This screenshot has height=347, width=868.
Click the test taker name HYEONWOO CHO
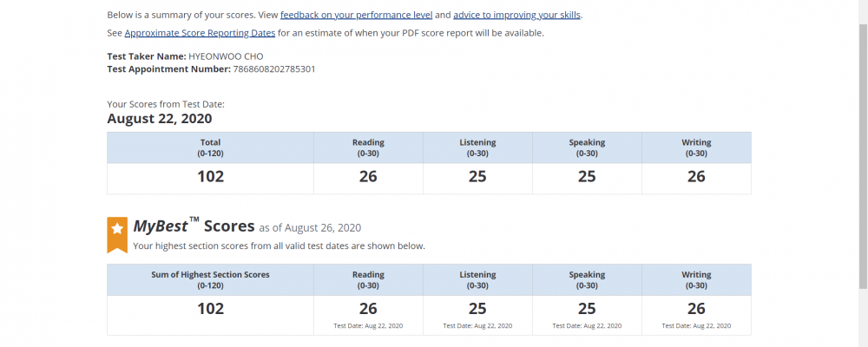[x=226, y=56]
